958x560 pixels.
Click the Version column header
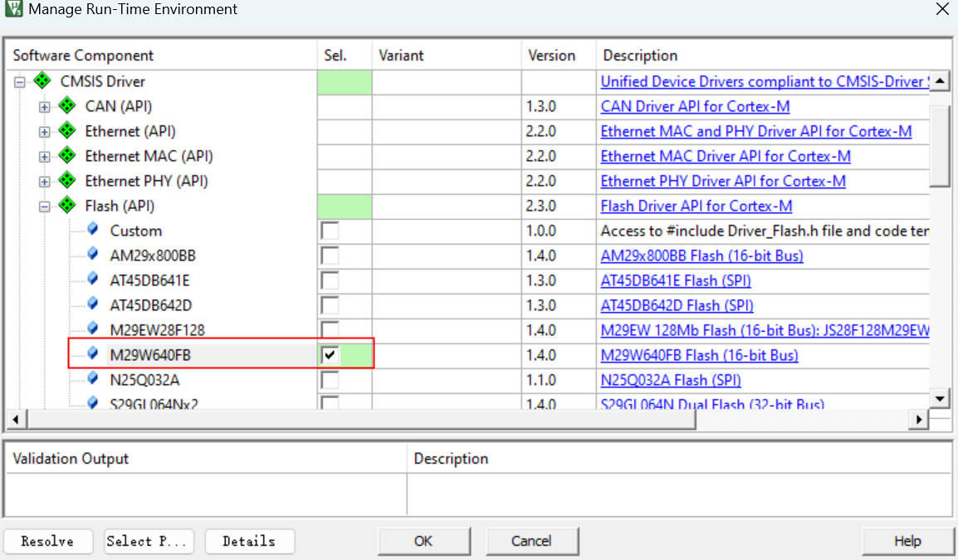[551, 56]
